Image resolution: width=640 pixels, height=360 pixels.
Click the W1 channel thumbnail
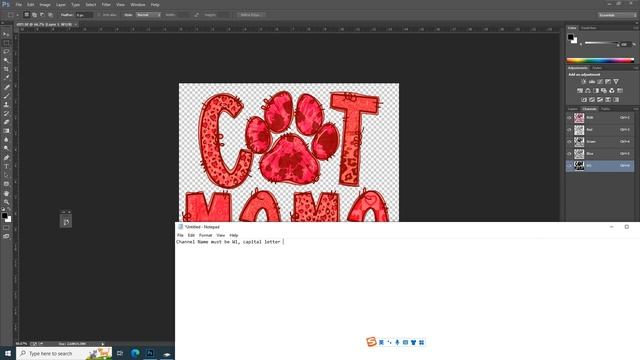579,166
